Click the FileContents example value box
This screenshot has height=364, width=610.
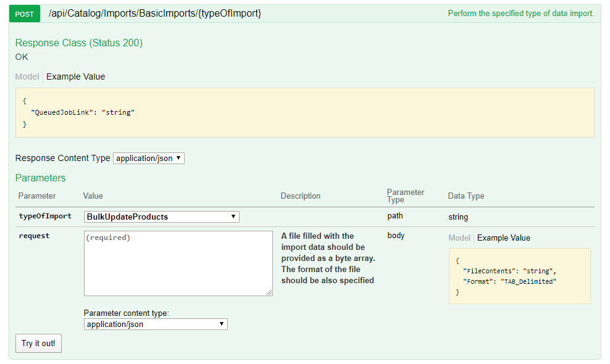point(520,276)
